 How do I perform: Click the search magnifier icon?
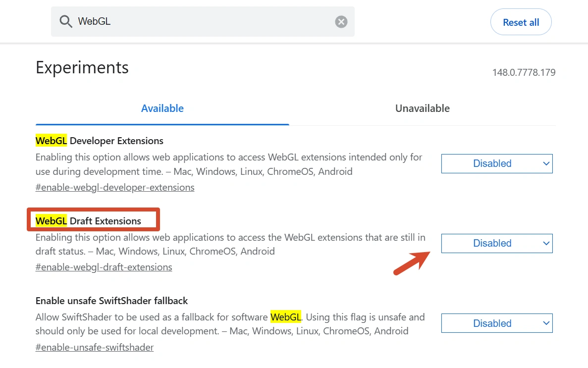tap(65, 21)
